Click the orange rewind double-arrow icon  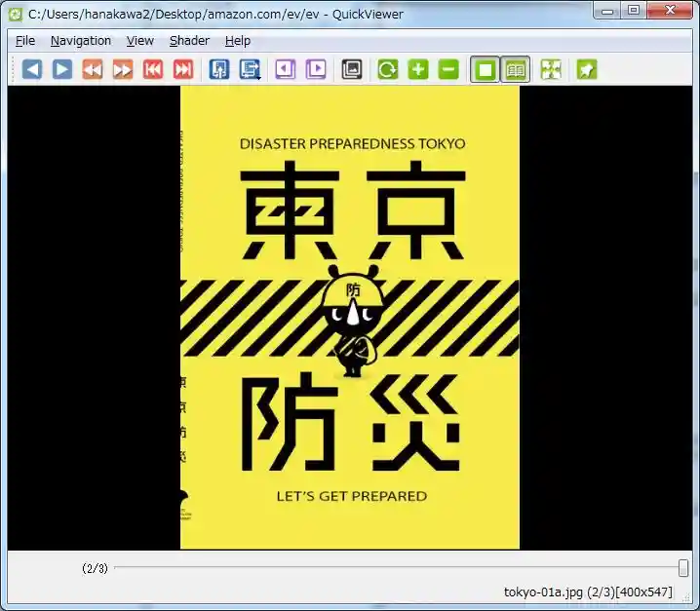point(93,69)
